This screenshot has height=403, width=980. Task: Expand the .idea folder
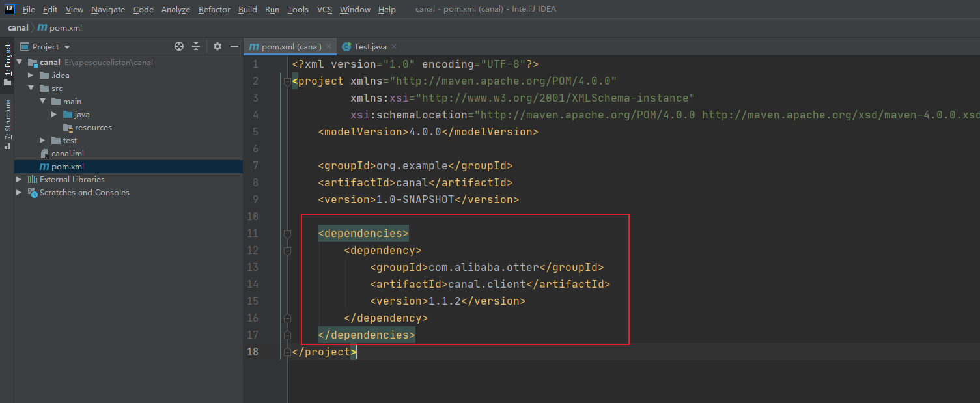pos(31,76)
